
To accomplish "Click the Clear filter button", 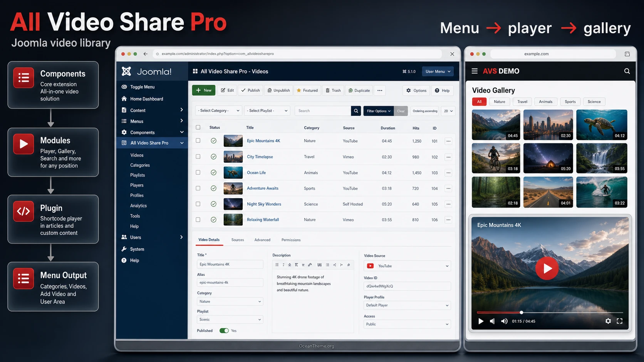I will pos(401,111).
